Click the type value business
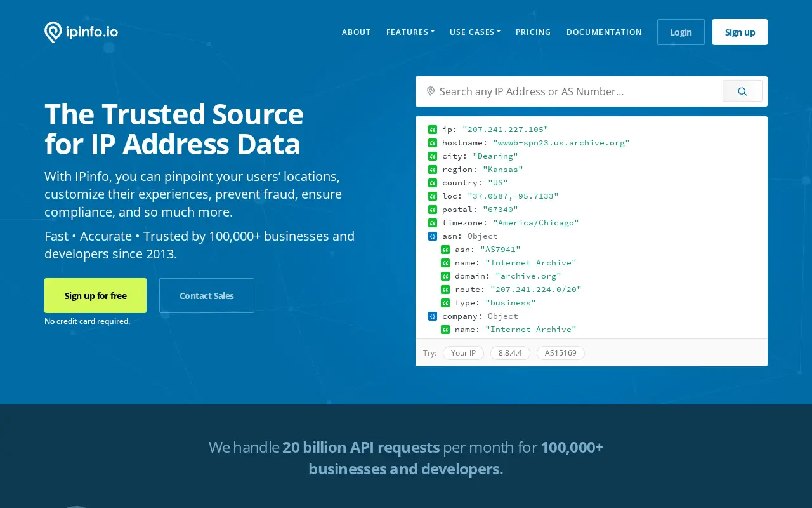812x508 pixels. tap(511, 303)
